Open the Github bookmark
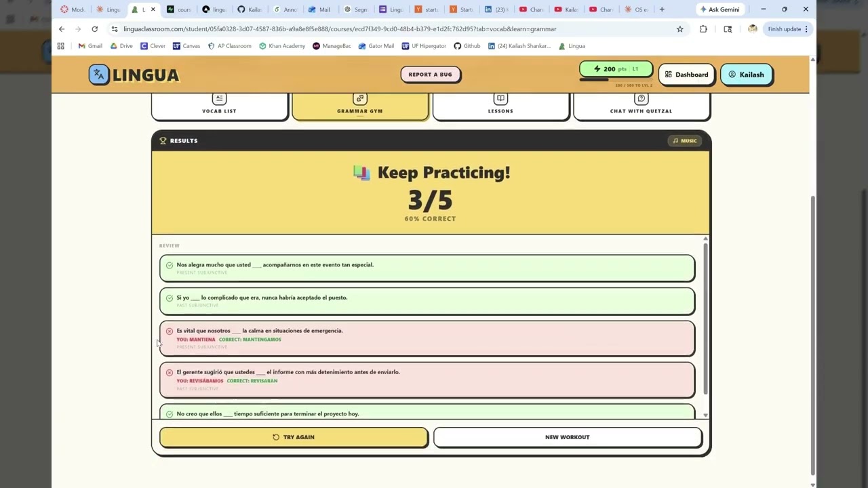The image size is (868, 488). tap(467, 46)
